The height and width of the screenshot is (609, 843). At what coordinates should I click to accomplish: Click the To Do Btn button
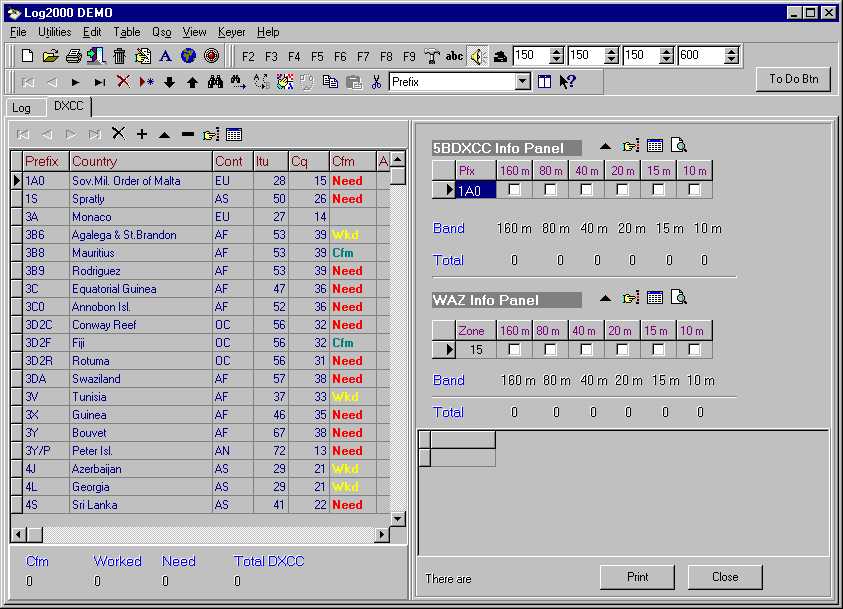pyautogui.click(x=794, y=79)
